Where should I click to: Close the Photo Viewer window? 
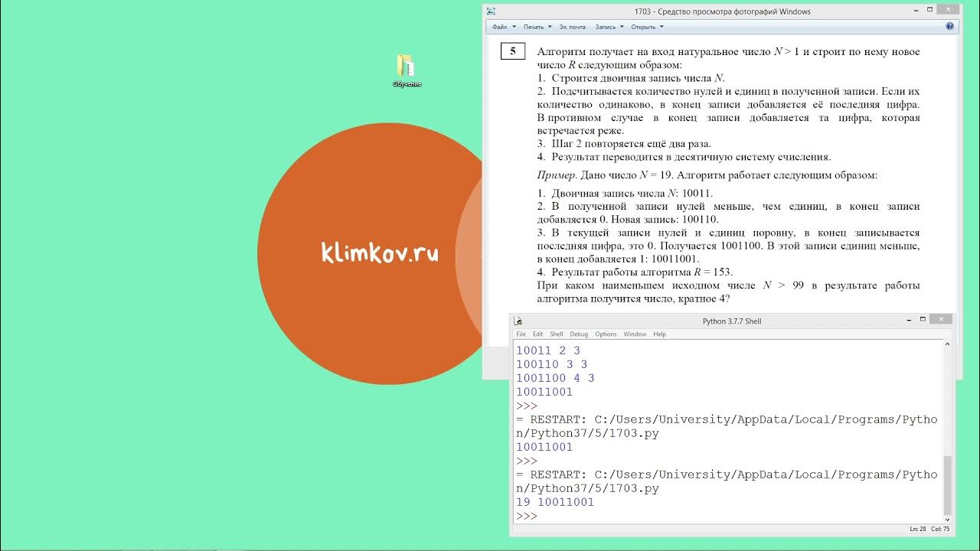[x=948, y=9]
